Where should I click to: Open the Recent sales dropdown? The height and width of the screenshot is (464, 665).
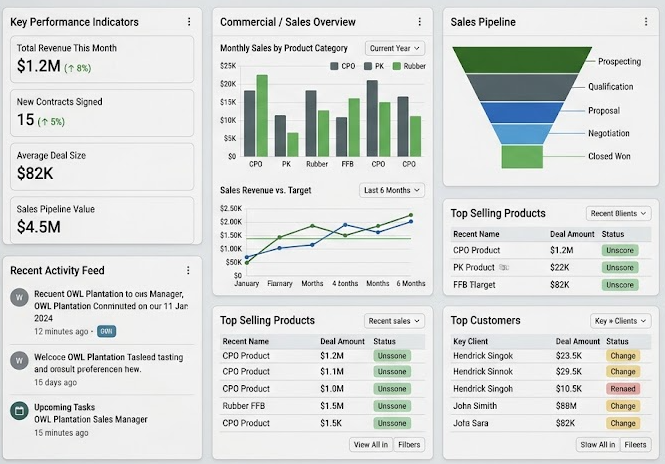tap(394, 321)
